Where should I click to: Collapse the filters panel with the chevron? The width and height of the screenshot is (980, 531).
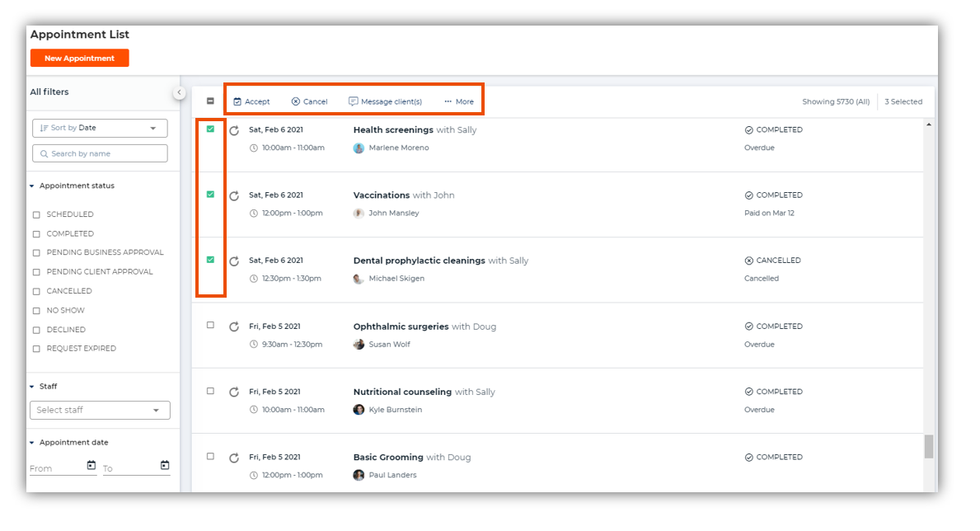(x=180, y=92)
